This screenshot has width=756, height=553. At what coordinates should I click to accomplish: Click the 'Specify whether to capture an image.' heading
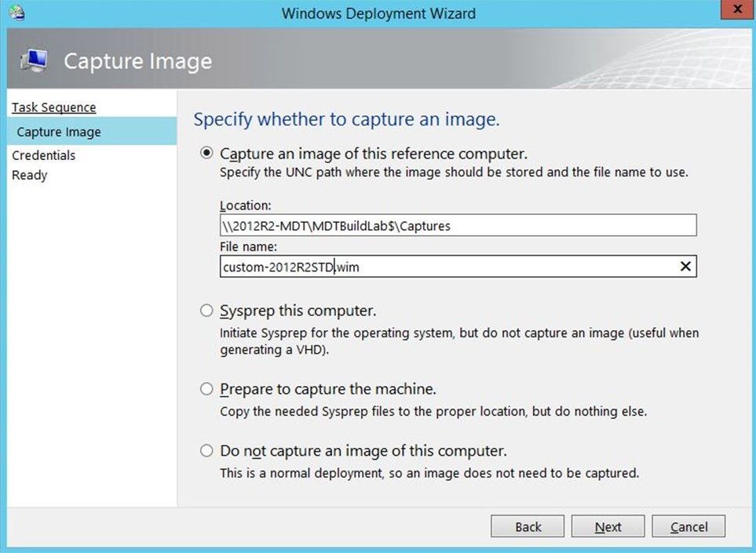click(347, 119)
